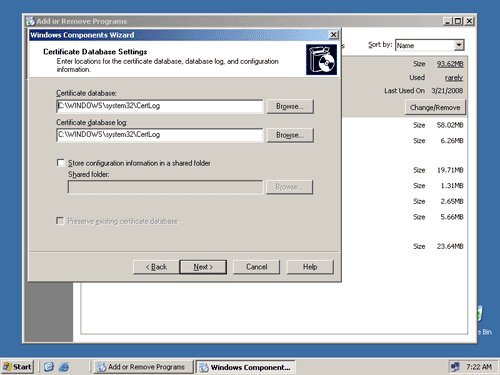This screenshot has height=375, width=500.
Task: Close the Windows Components Wizard dialog
Action: click(333, 35)
